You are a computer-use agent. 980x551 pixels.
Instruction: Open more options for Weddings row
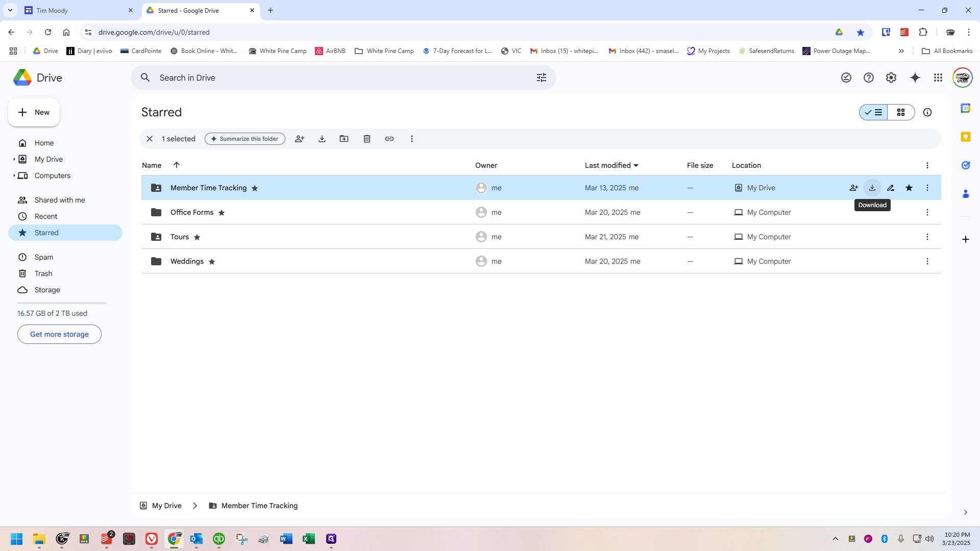(x=927, y=261)
